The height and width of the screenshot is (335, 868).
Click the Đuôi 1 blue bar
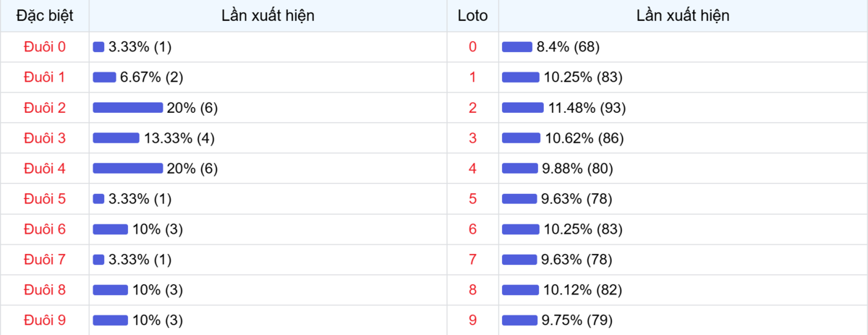pos(105,77)
